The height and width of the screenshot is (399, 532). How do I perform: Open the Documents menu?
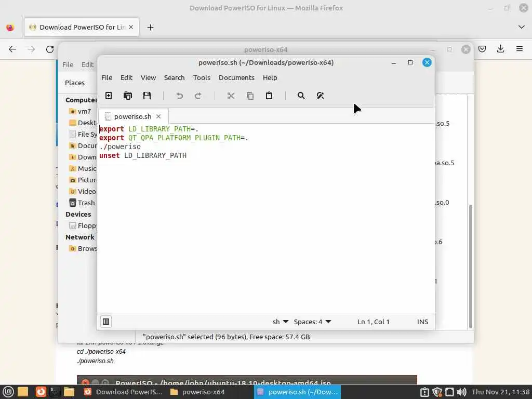point(236,78)
